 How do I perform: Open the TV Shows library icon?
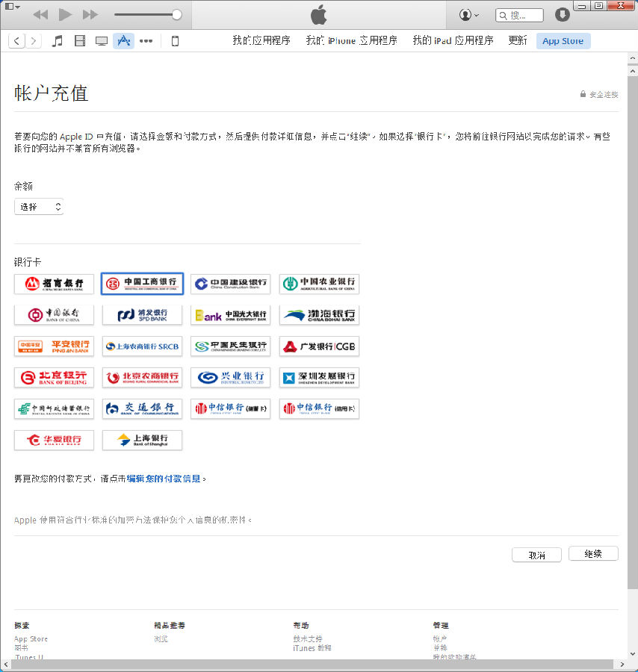tap(102, 41)
